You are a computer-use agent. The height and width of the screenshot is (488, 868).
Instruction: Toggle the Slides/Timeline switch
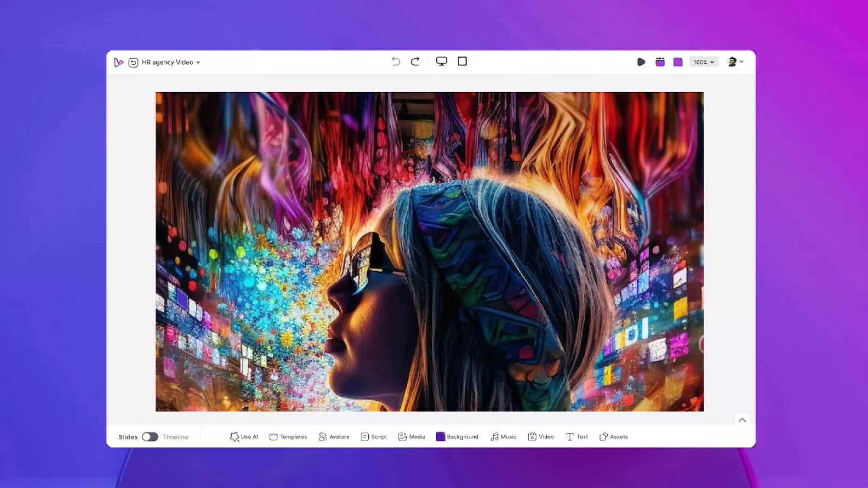(150, 437)
